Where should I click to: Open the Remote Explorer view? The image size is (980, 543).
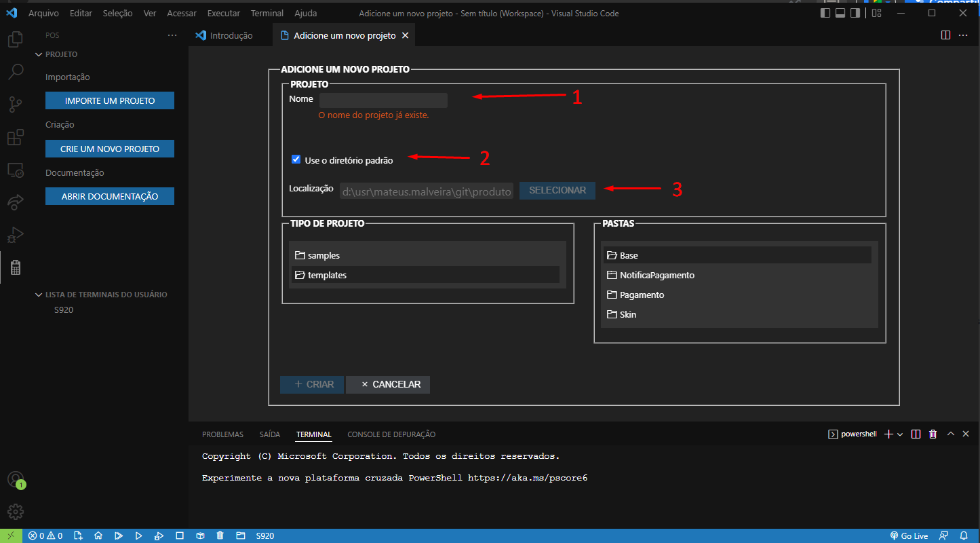click(x=15, y=170)
